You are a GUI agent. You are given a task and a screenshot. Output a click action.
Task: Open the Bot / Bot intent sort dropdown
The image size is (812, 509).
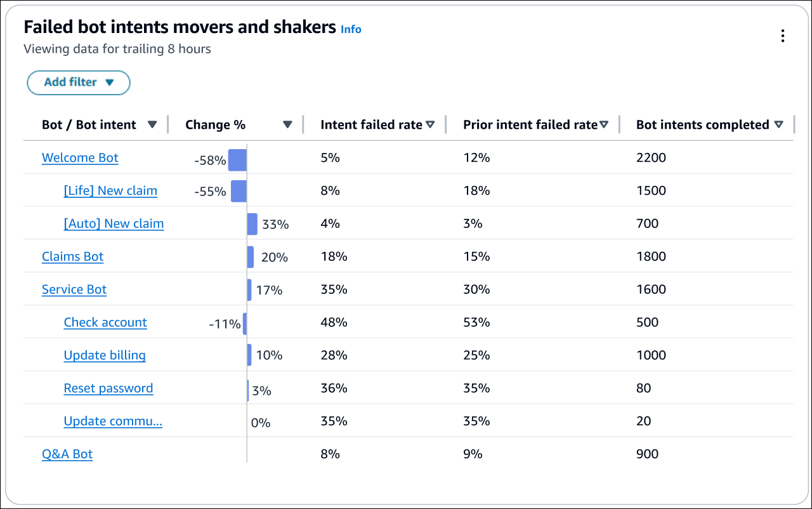coord(153,124)
